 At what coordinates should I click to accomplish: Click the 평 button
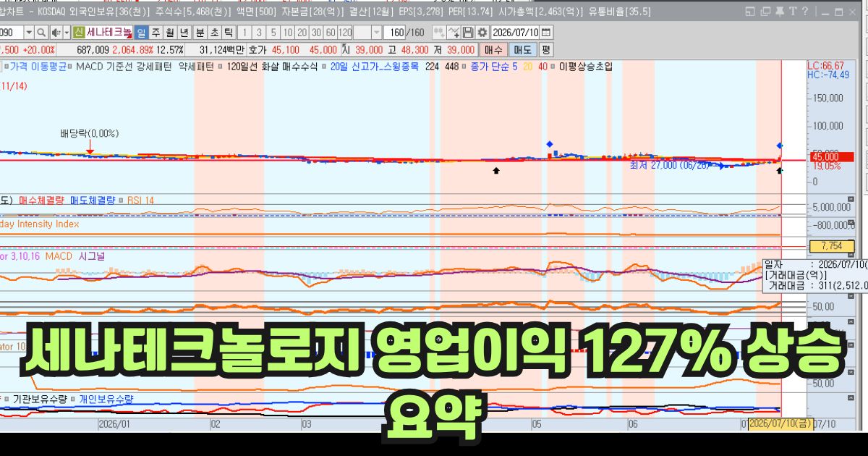[x=545, y=49]
